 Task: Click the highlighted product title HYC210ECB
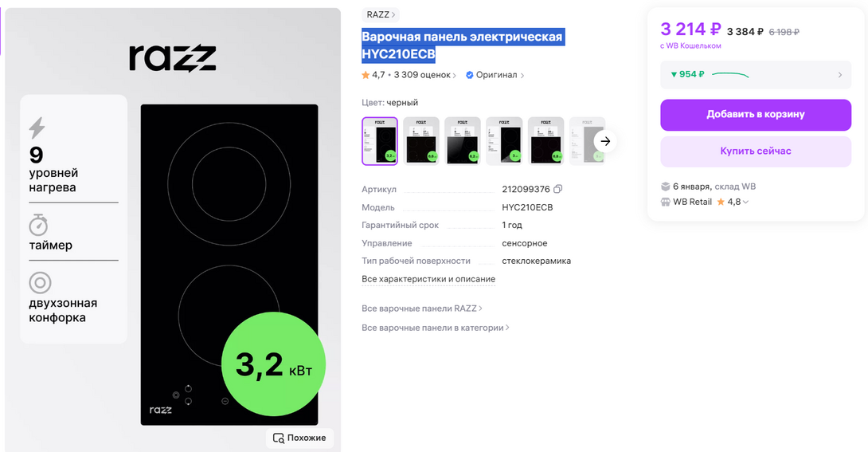pyautogui.click(x=462, y=45)
